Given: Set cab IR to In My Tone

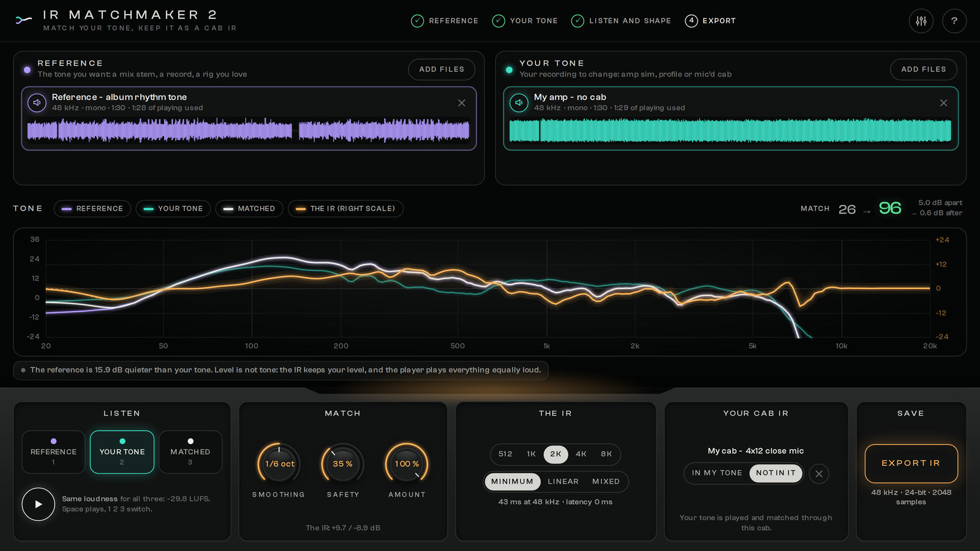Looking at the screenshot, I should (717, 473).
